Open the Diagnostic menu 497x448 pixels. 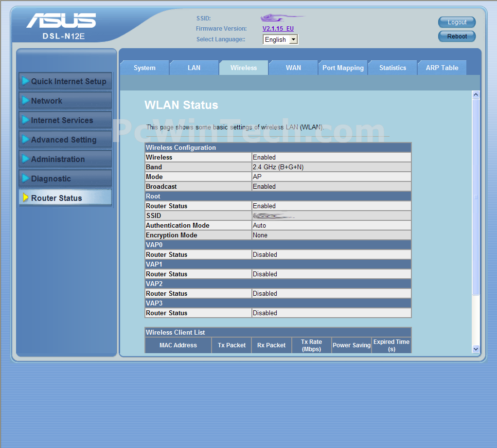point(65,179)
